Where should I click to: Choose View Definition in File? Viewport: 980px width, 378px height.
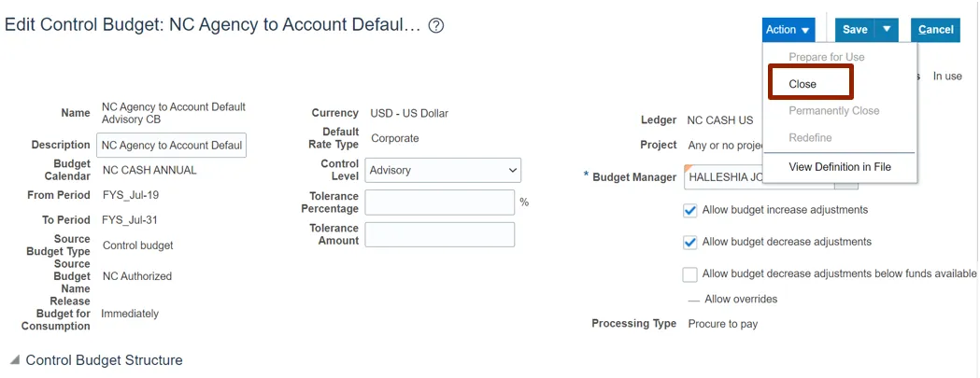click(840, 167)
